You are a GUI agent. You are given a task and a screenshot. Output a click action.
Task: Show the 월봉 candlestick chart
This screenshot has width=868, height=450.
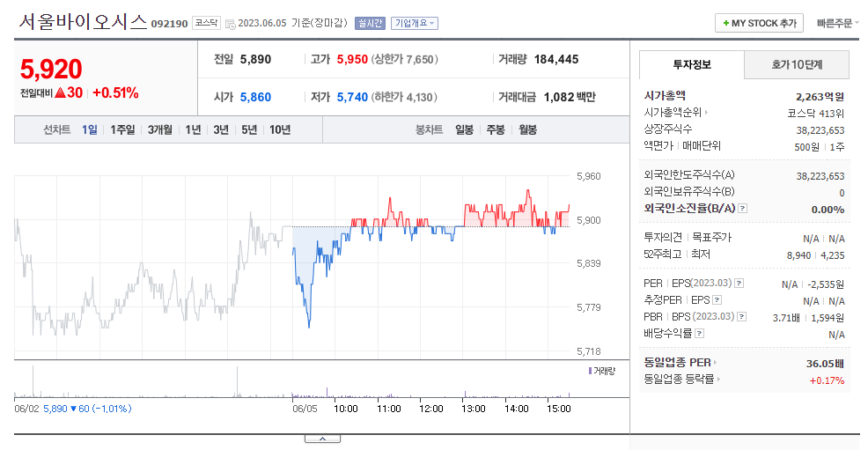tap(527, 129)
